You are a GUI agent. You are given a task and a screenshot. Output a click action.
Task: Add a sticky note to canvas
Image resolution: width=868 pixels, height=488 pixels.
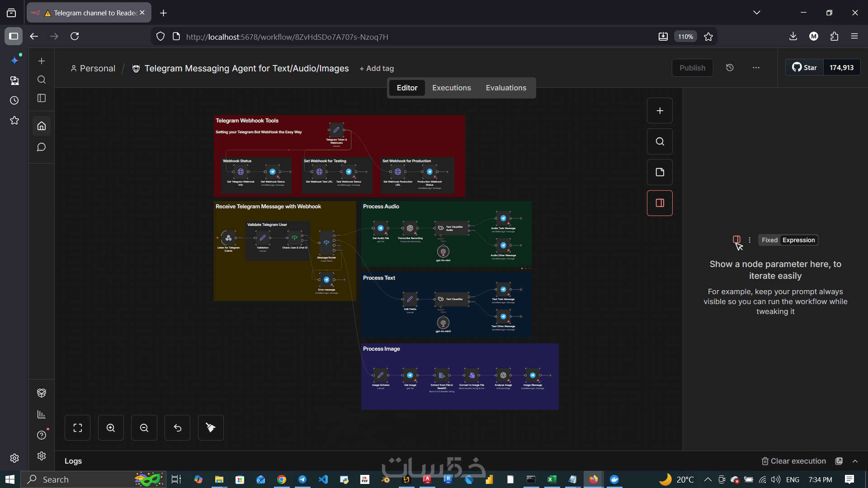tap(660, 172)
